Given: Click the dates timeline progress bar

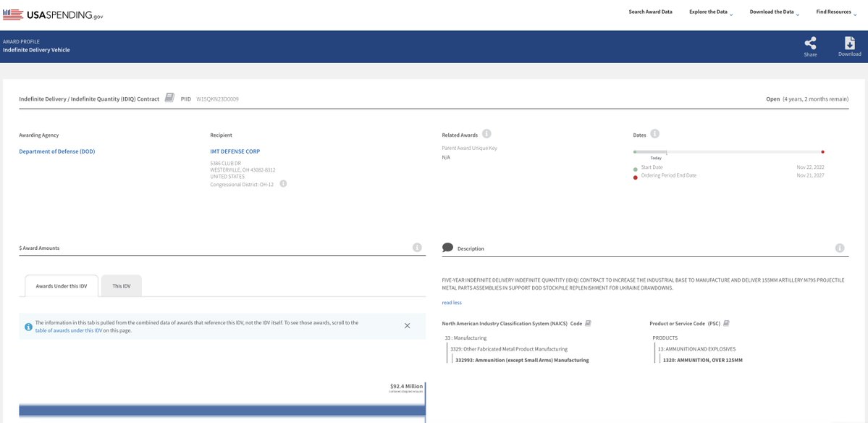Looking at the screenshot, I should pyautogui.click(x=728, y=151).
